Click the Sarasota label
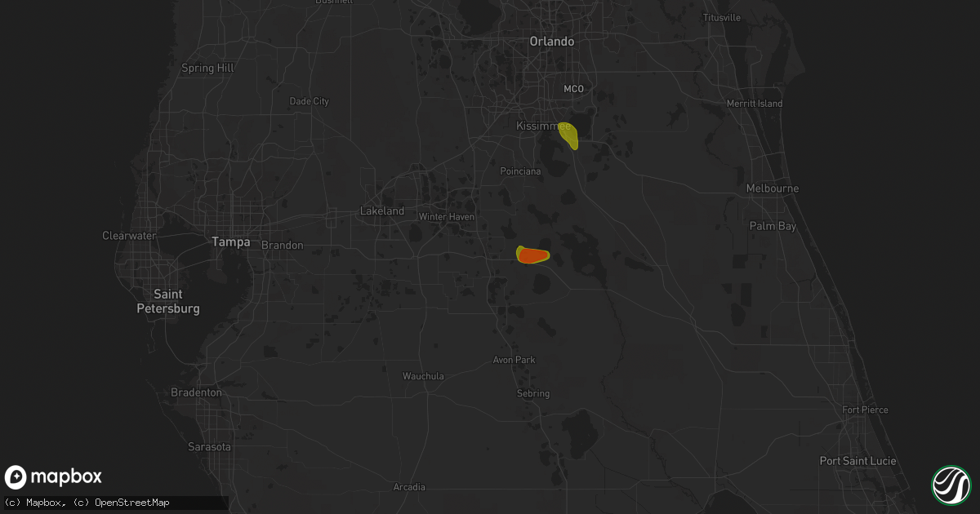This screenshot has width=980, height=514. click(x=209, y=447)
